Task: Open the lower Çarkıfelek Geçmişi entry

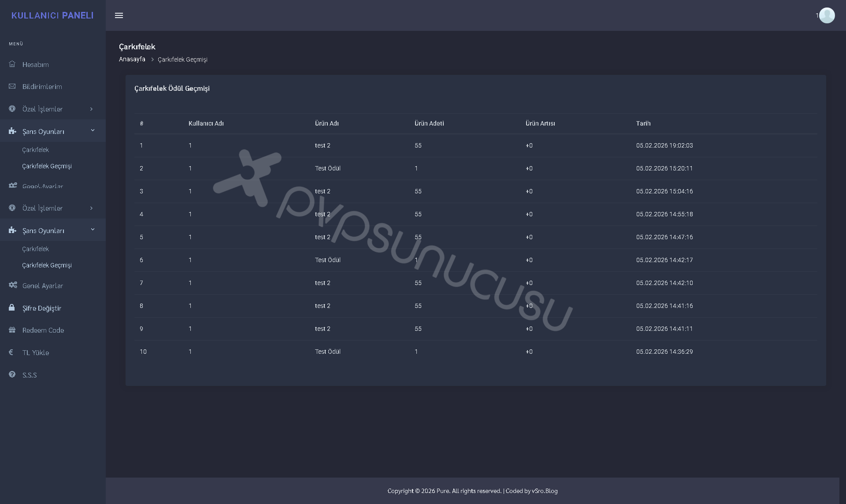Action: tap(47, 265)
